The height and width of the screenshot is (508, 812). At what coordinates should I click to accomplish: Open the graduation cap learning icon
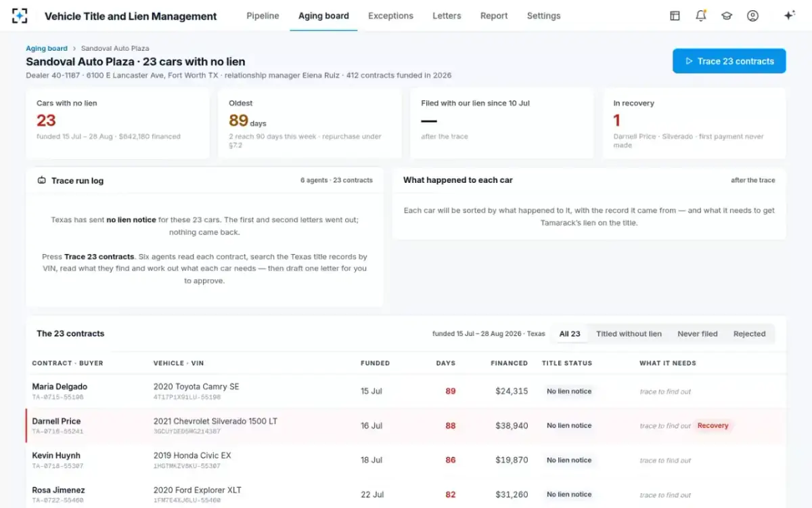pyautogui.click(x=727, y=16)
